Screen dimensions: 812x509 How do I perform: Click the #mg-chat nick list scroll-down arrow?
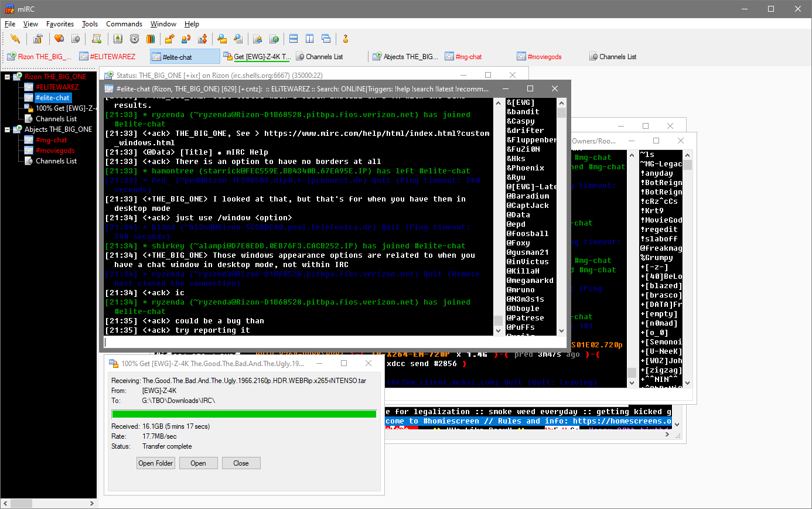[x=687, y=382]
